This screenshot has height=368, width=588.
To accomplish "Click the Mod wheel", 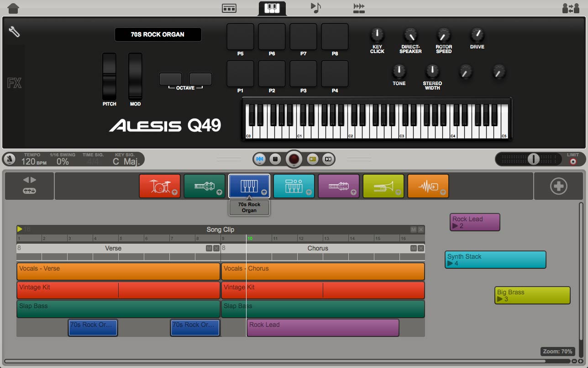I will tap(135, 76).
